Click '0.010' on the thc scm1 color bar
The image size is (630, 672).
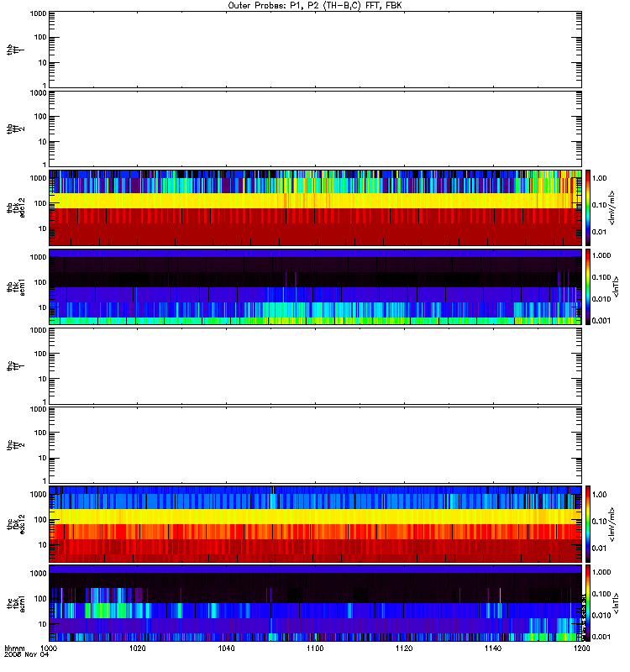point(601,616)
